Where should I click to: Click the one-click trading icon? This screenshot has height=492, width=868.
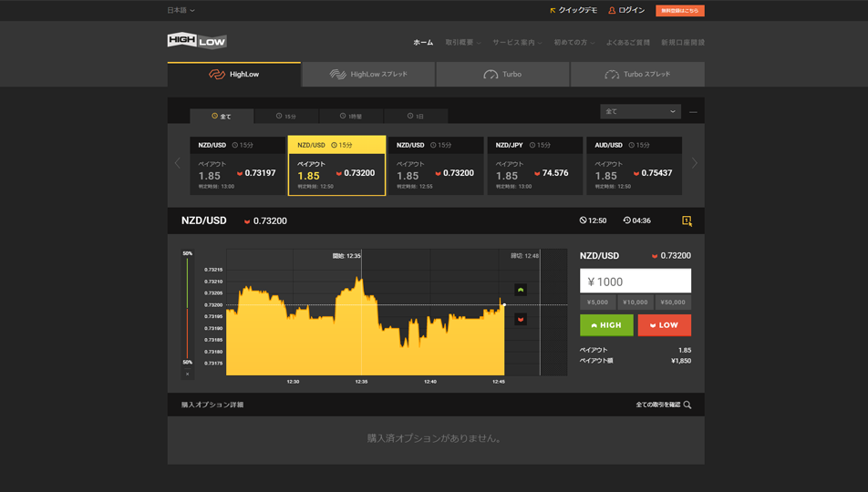point(687,220)
